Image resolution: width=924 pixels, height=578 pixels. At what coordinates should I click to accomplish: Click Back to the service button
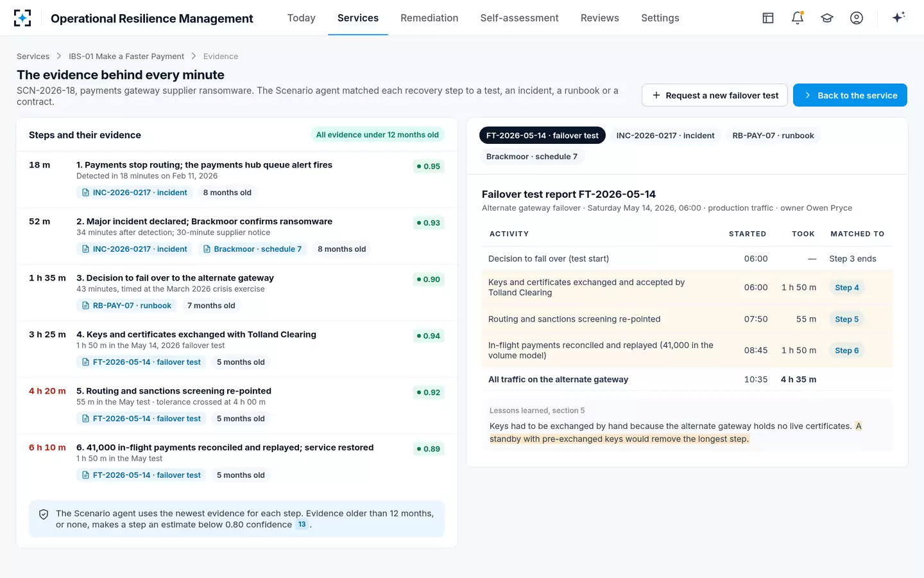pyautogui.click(x=850, y=95)
